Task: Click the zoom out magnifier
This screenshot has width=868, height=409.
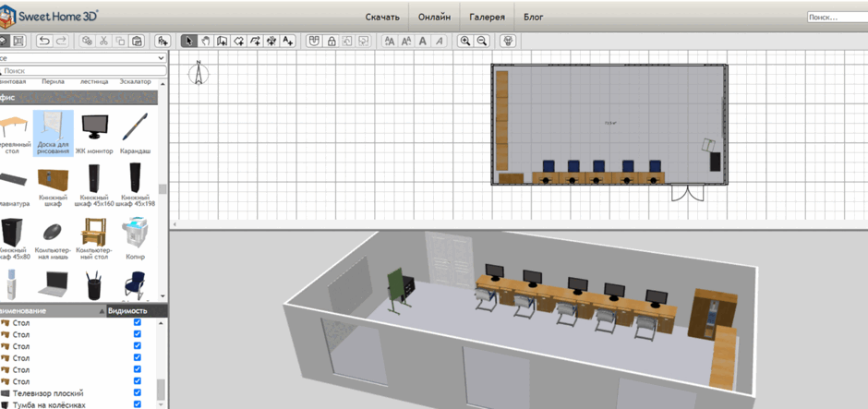Action: 482,41
